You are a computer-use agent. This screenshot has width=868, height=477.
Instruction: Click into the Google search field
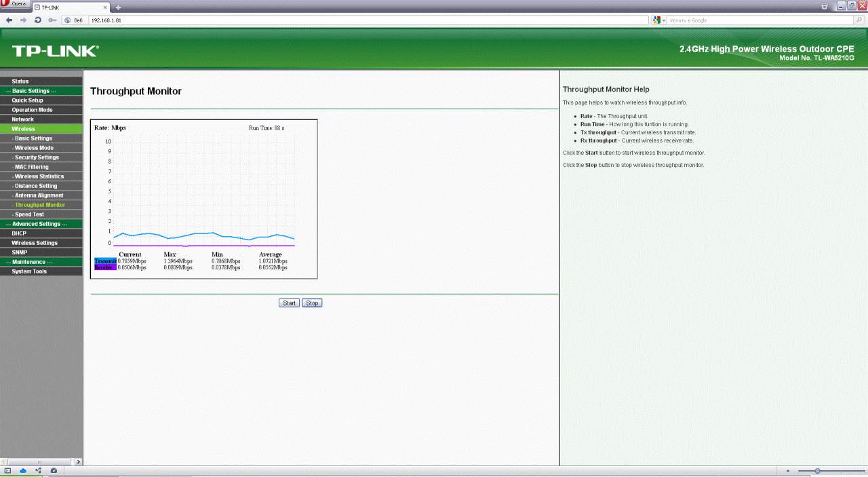pos(759,20)
